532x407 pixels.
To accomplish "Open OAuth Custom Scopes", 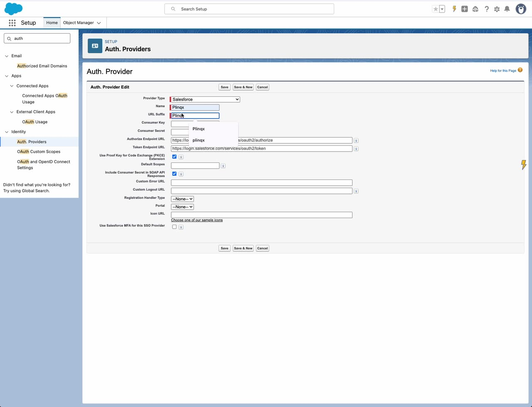I will click(x=39, y=152).
